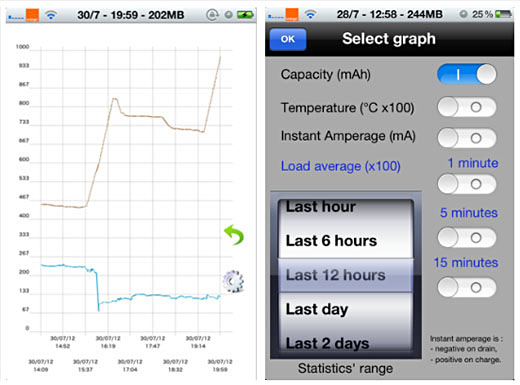Tap the 25% battery icon in right status bar

pyautogui.click(x=503, y=14)
